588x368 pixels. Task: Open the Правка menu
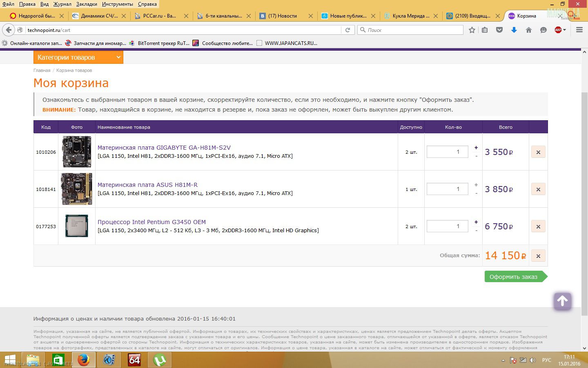pos(27,4)
